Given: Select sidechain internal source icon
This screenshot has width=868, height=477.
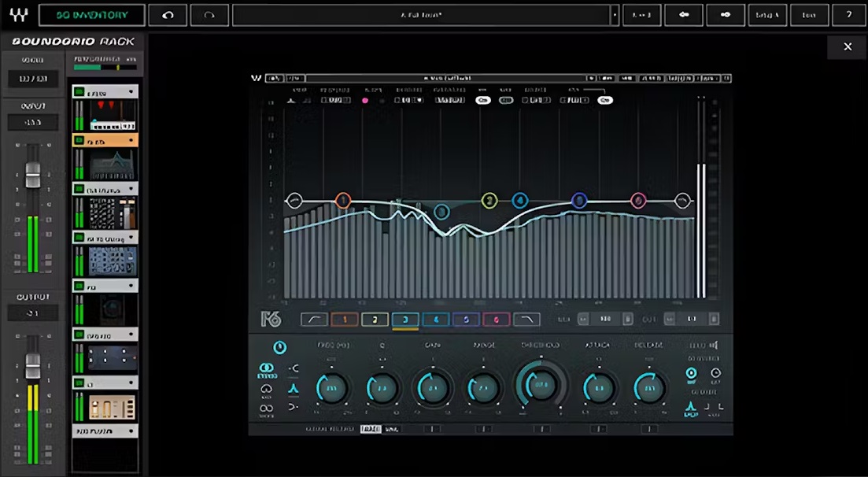Looking at the screenshot, I should [x=692, y=373].
